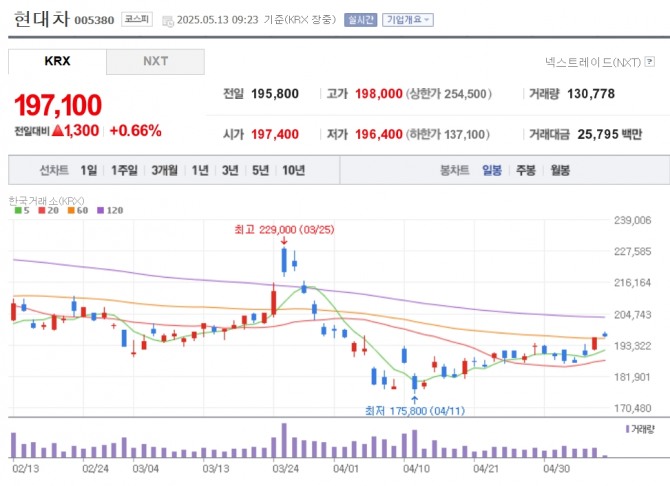Click the 04/10 date label on the axis
The image size is (670, 486).
[x=416, y=468]
